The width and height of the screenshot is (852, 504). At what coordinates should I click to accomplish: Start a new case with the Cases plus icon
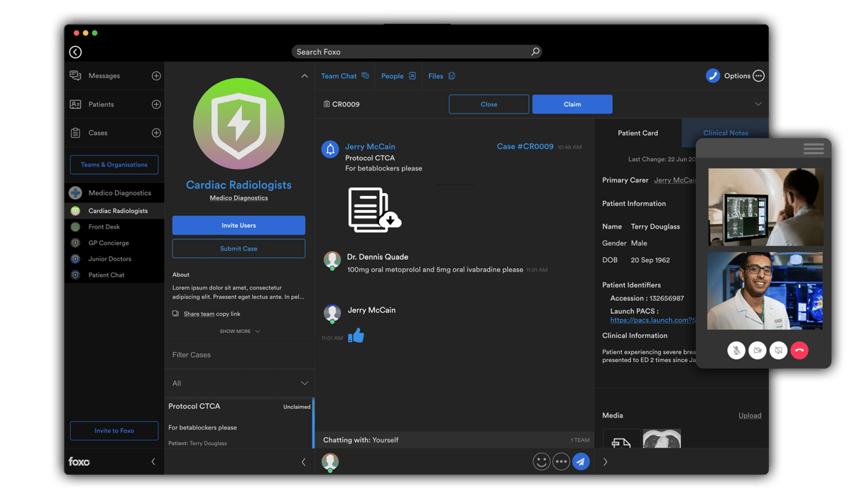pyautogui.click(x=158, y=133)
